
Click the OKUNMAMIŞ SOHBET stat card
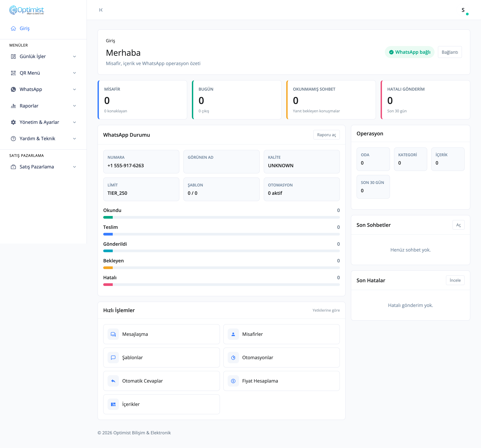pos(331,100)
